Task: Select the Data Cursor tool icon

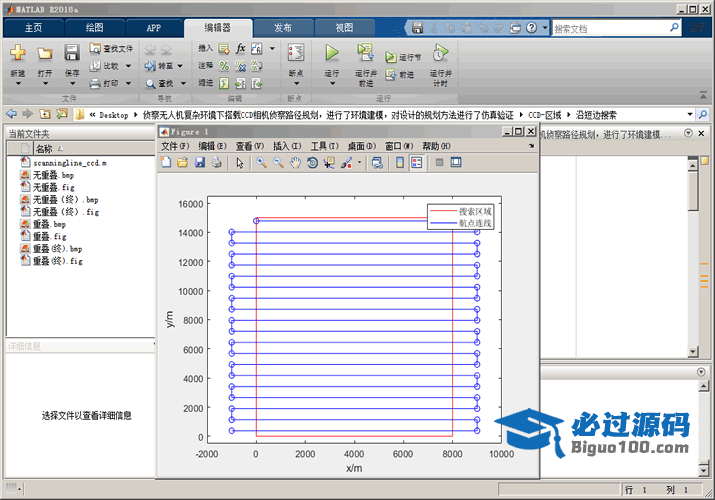Action: pyautogui.click(x=328, y=163)
